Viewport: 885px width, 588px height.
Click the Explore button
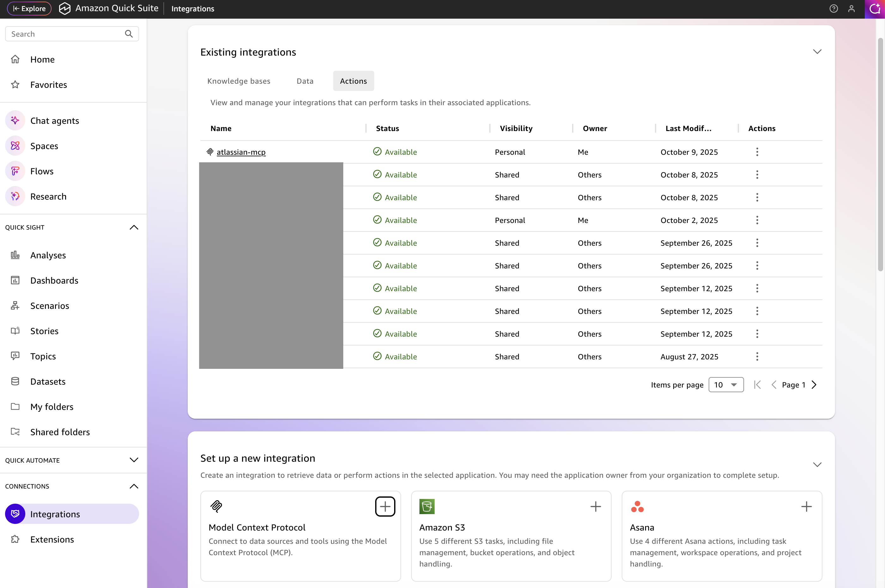coord(29,9)
